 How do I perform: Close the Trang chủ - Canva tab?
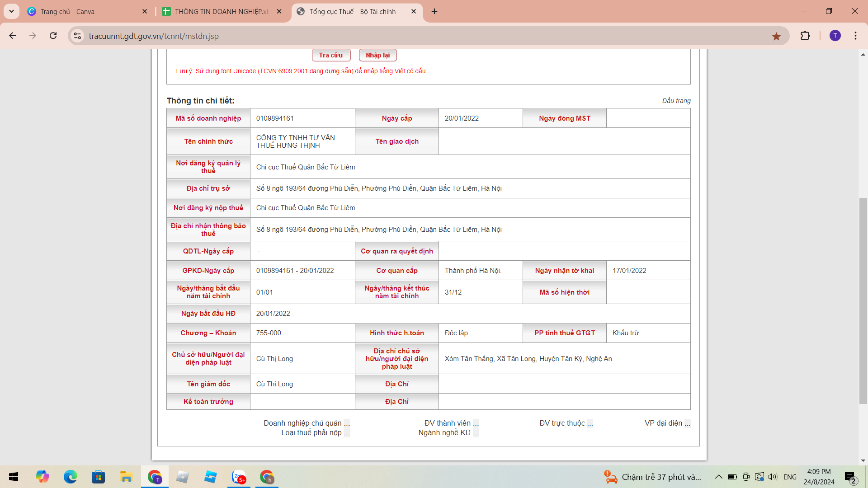click(x=145, y=11)
